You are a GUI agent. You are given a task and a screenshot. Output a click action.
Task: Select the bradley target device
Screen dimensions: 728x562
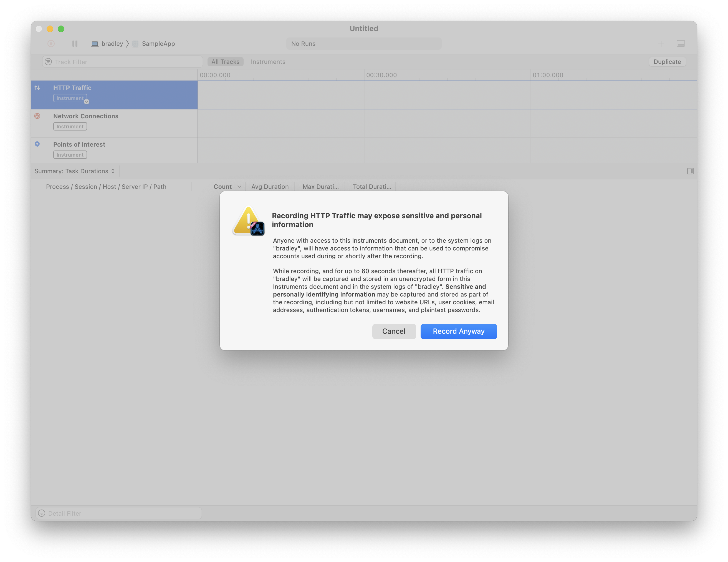(107, 44)
